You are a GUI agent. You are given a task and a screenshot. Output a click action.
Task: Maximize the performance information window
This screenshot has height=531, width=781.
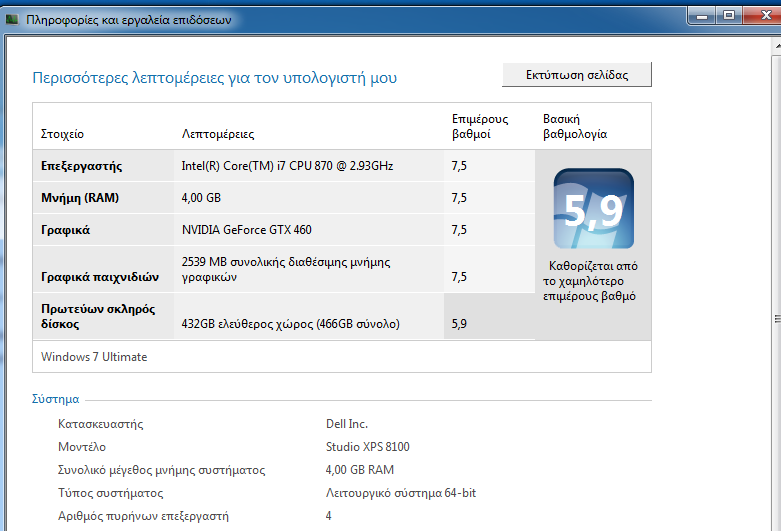pos(729,15)
